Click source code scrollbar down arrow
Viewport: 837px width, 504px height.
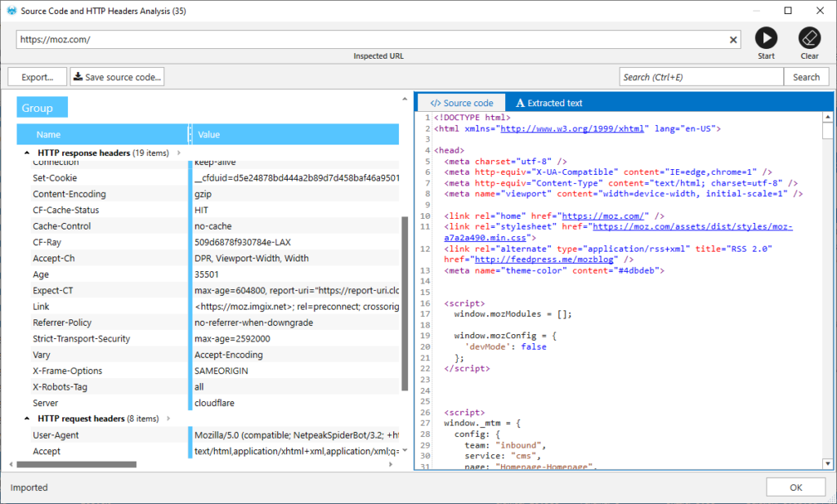[x=827, y=463]
